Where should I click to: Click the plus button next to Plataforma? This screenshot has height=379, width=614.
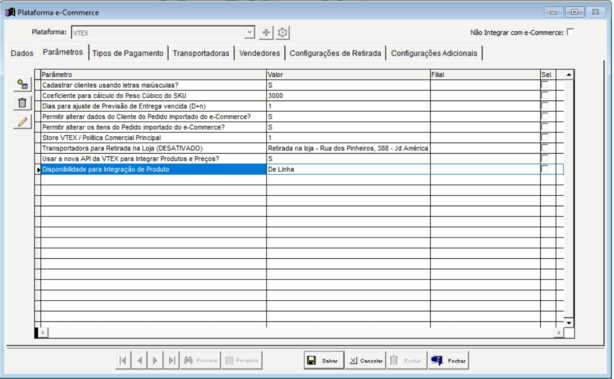[x=266, y=32]
